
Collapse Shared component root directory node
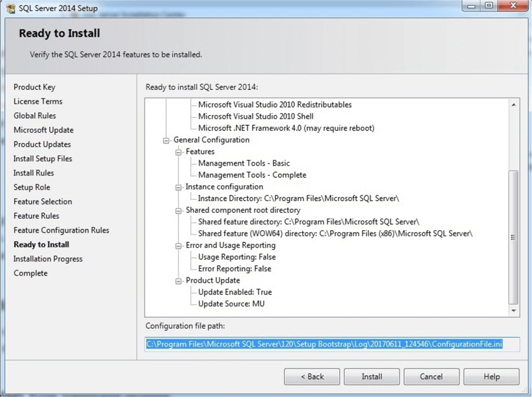point(179,211)
